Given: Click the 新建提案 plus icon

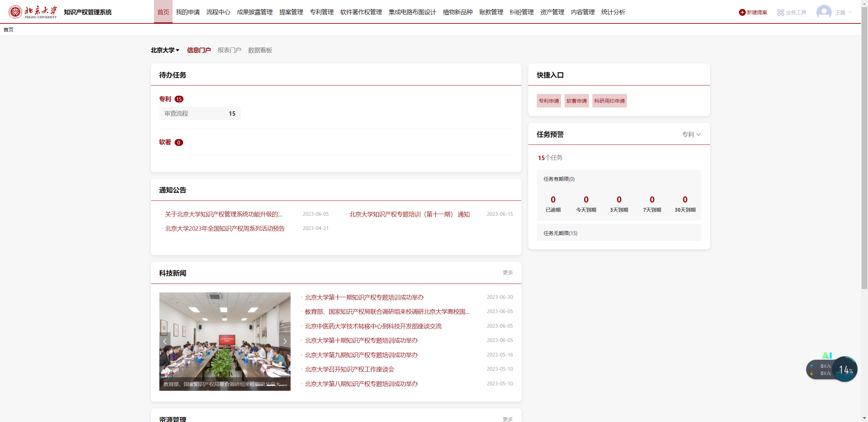Looking at the screenshot, I should pos(742,13).
